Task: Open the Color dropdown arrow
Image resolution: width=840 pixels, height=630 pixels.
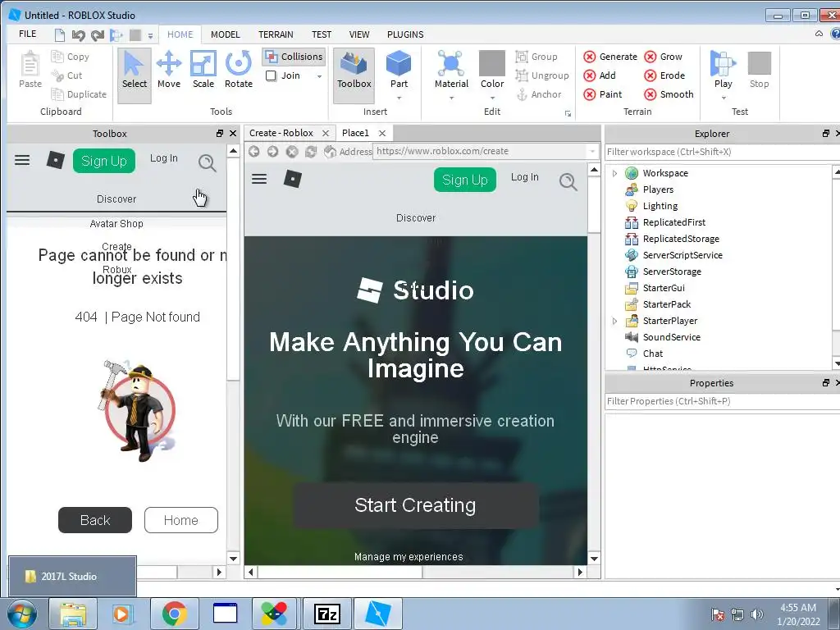Action: (x=492, y=98)
